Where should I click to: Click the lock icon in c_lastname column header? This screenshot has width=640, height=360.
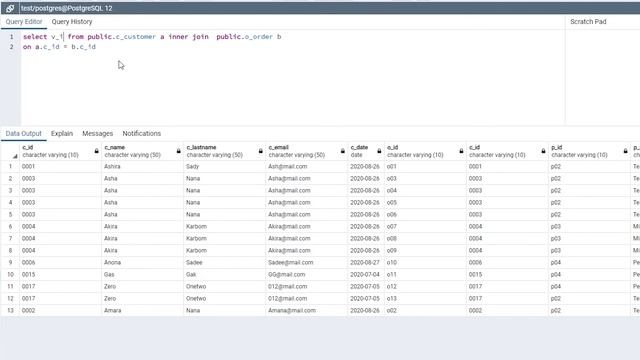click(260, 151)
